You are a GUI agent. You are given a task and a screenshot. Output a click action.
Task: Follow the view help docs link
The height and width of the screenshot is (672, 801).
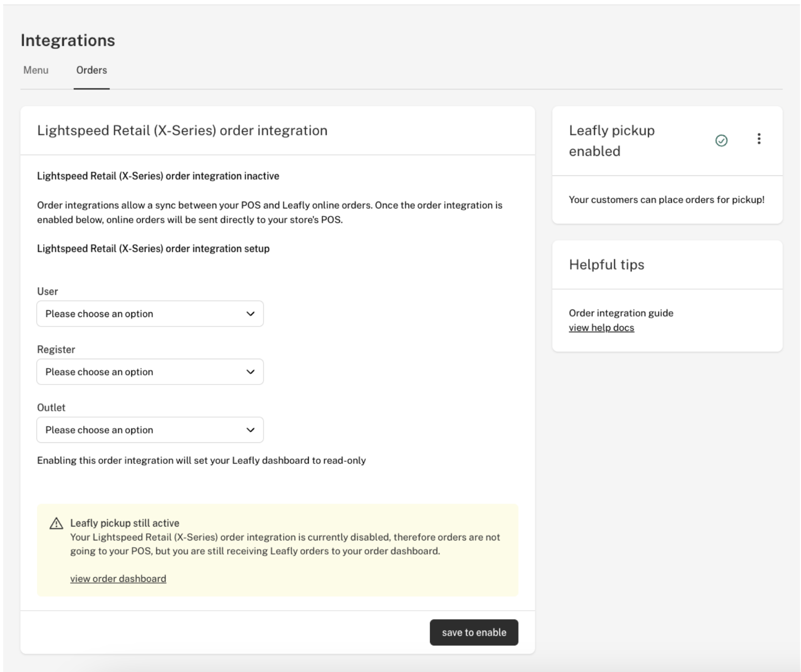(601, 328)
